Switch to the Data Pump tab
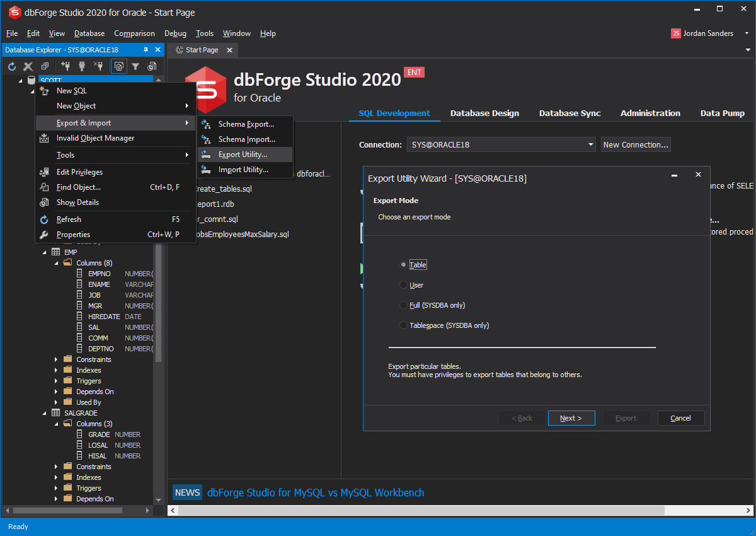756x536 pixels. pos(722,114)
